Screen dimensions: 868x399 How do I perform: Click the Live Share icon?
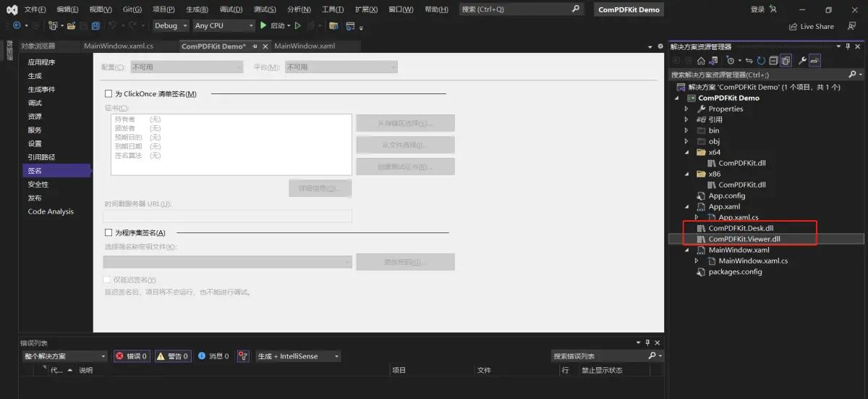click(793, 26)
